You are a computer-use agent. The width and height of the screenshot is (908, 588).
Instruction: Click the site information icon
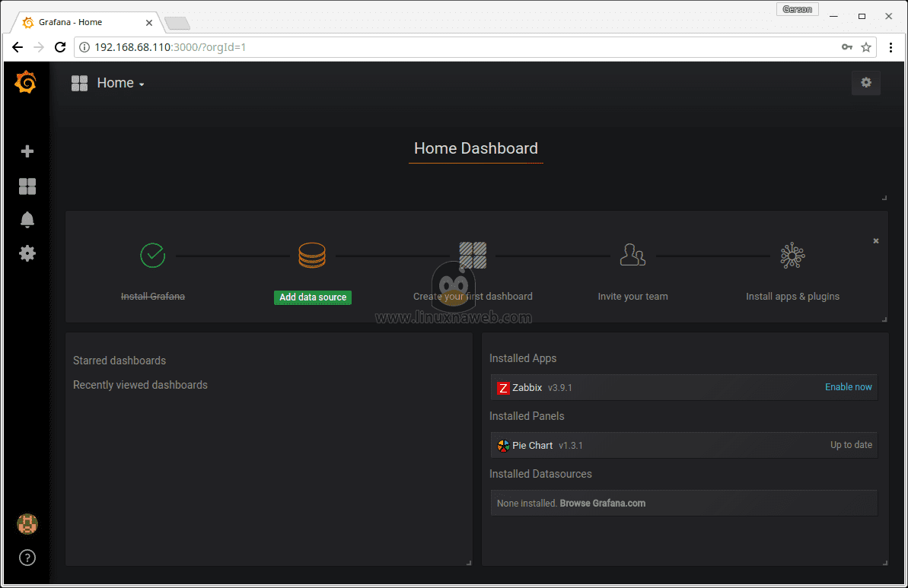click(84, 47)
